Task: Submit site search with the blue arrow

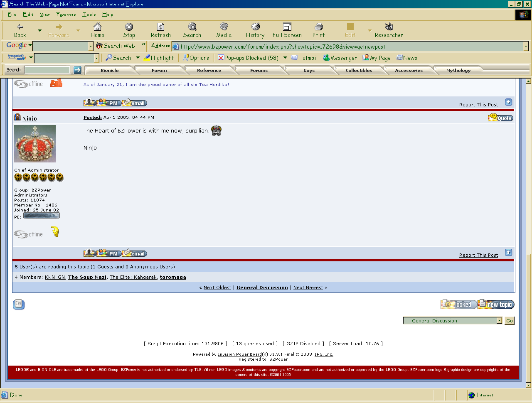Action: tap(77, 70)
